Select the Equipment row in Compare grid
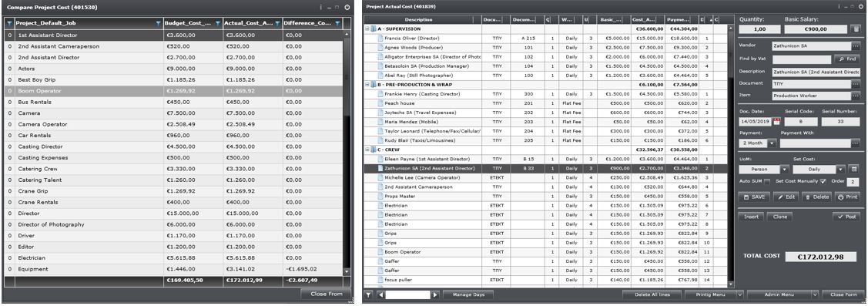 coord(174,269)
